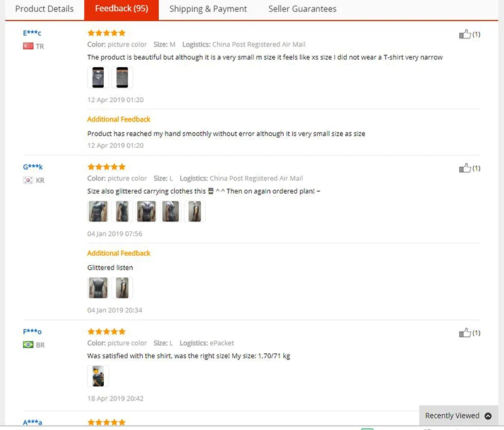Open reviewer G***k's profile link

click(x=33, y=167)
